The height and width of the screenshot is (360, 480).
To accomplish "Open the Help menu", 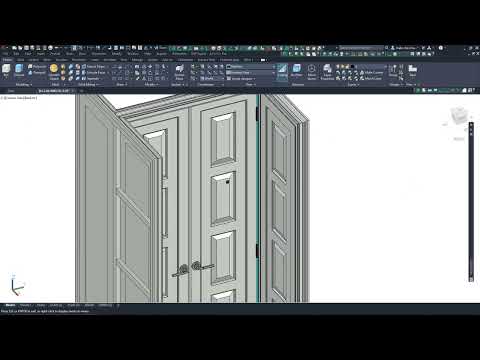I will tap(148, 53).
